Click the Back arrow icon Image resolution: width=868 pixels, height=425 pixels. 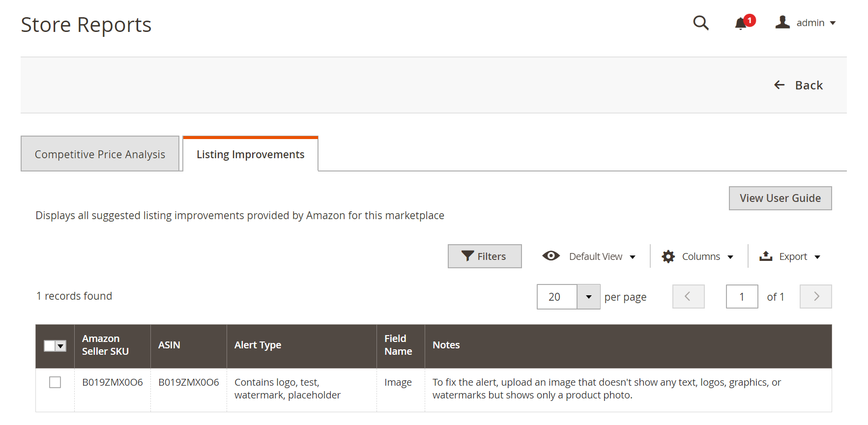780,85
